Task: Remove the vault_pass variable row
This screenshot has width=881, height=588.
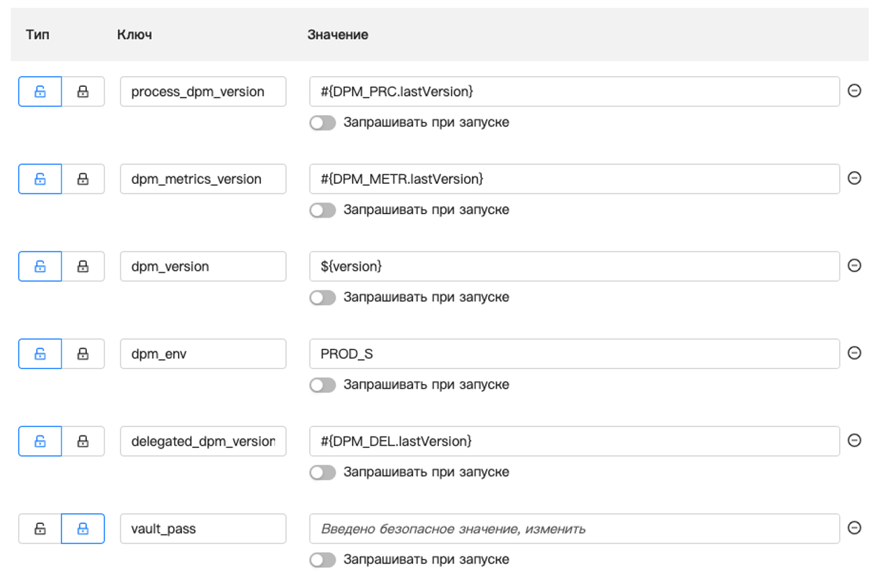Action: point(854,528)
